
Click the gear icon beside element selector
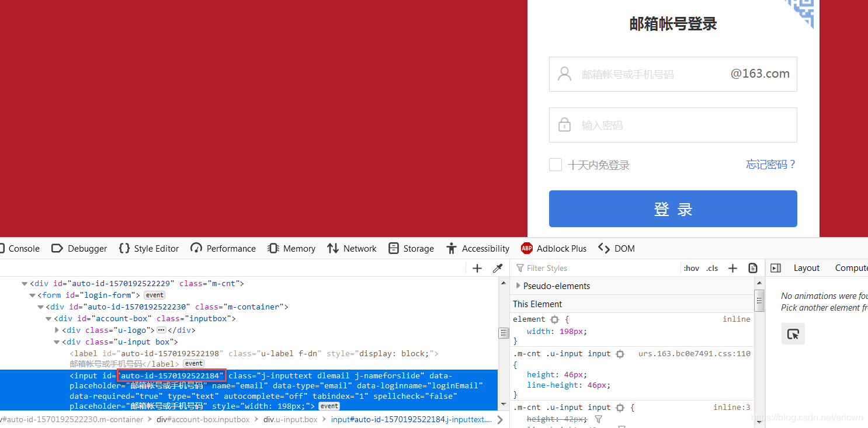click(554, 319)
